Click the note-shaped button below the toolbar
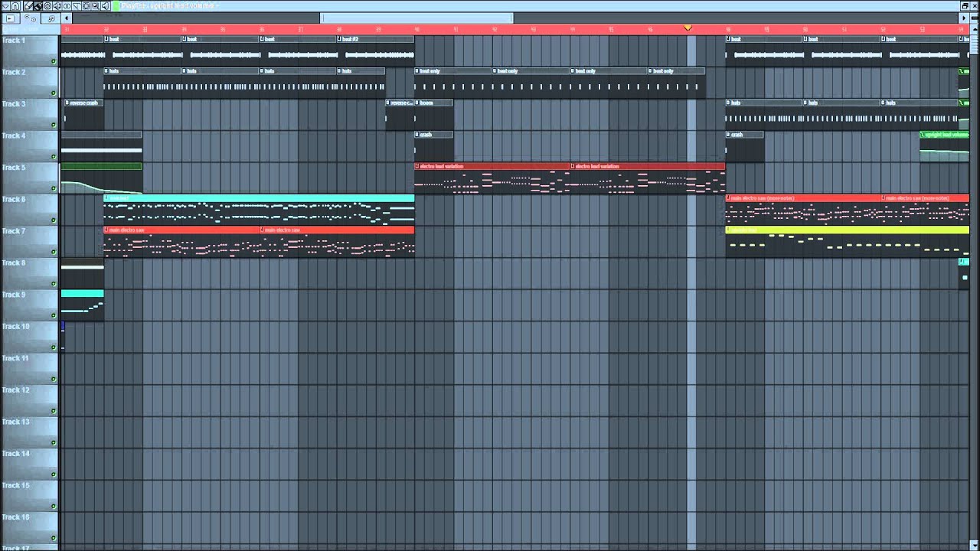Viewport: 980px width, 551px height. coord(51,18)
